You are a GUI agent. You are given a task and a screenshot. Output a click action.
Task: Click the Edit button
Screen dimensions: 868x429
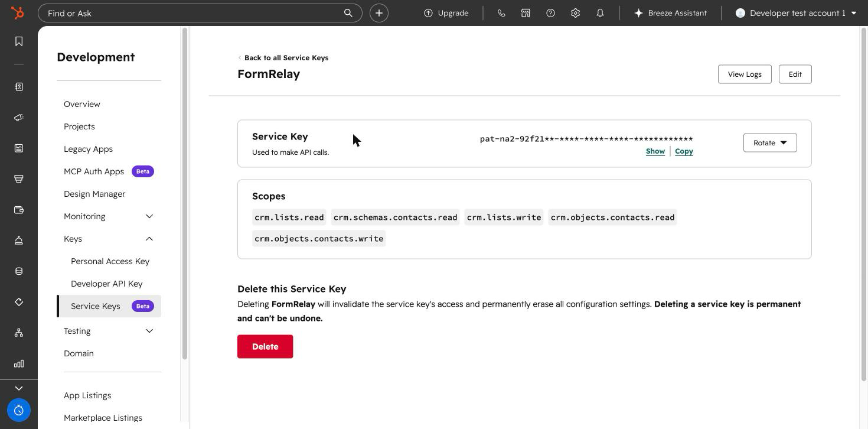point(795,74)
